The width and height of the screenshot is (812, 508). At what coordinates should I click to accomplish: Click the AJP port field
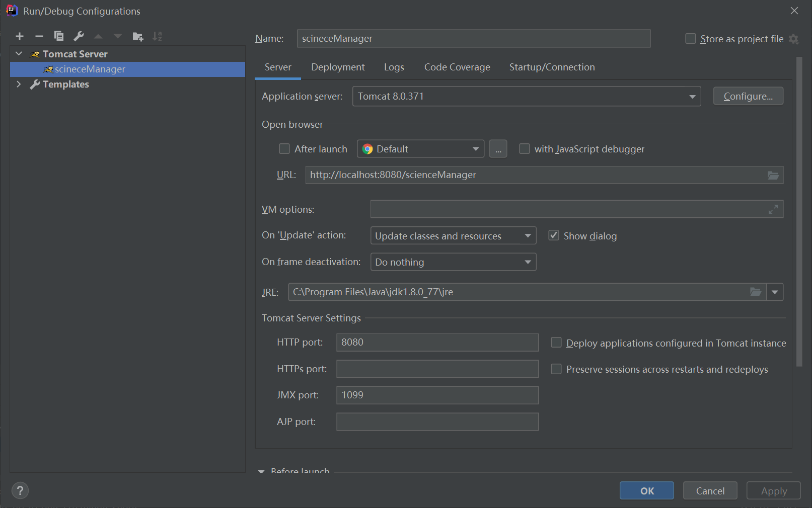437,422
